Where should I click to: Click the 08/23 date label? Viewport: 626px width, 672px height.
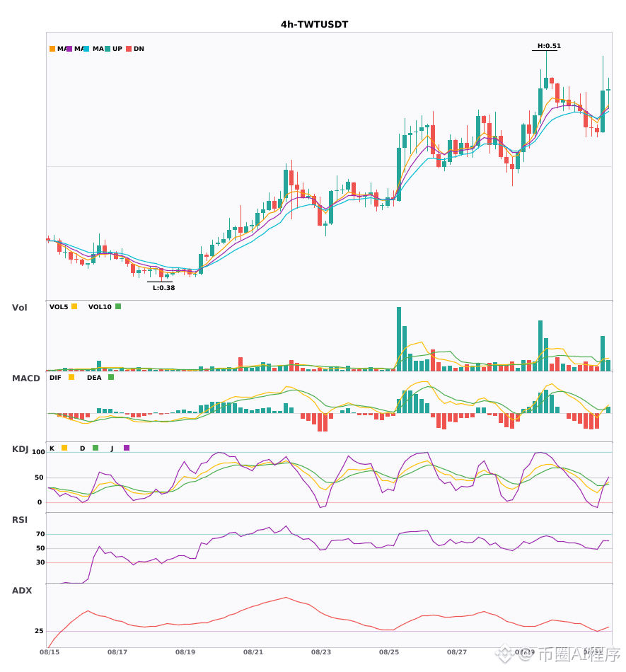coord(321,652)
